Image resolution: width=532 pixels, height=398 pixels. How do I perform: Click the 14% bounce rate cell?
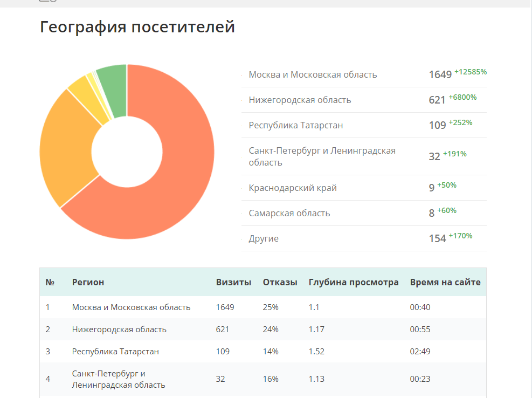271,352
